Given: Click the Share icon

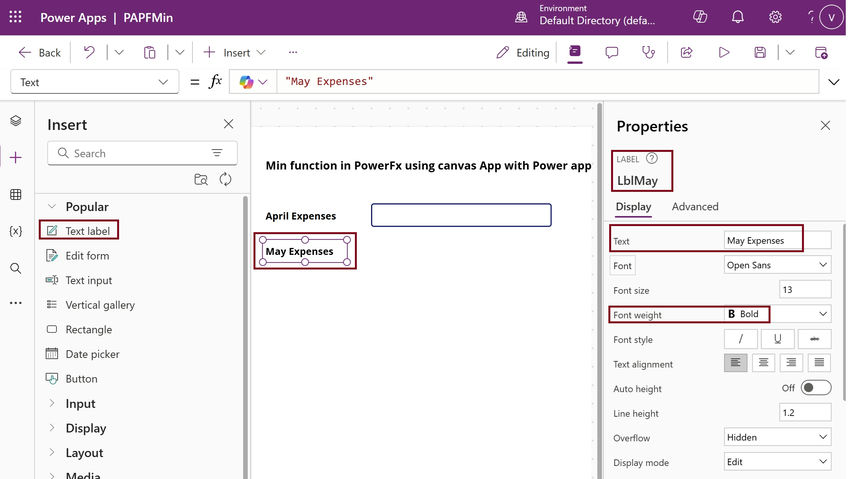Looking at the screenshot, I should click(x=686, y=53).
